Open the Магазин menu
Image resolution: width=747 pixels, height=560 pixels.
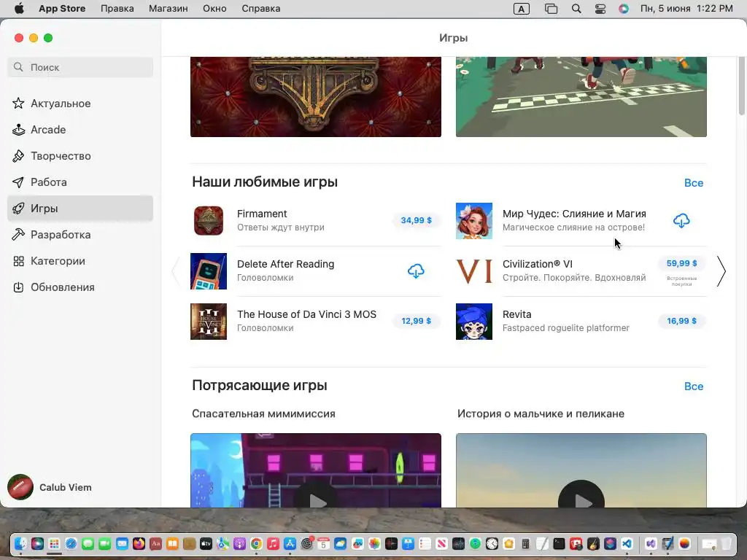coord(169,9)
